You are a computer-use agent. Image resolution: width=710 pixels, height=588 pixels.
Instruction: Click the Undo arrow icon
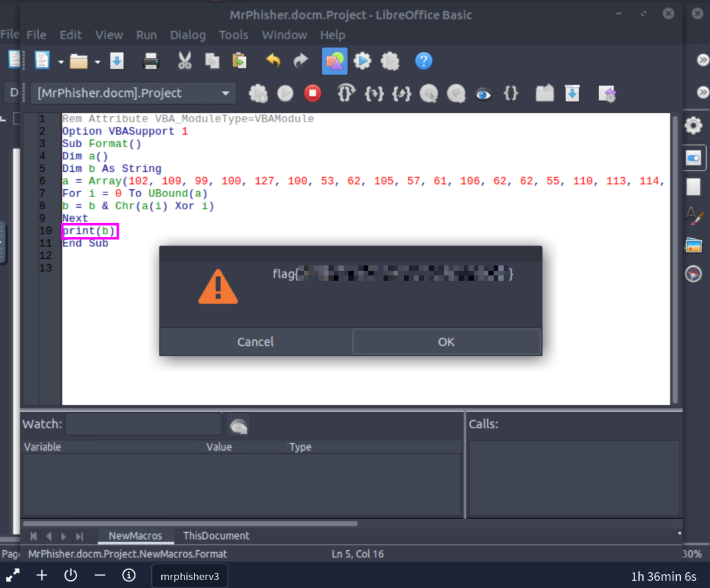(x=273, y=62)
